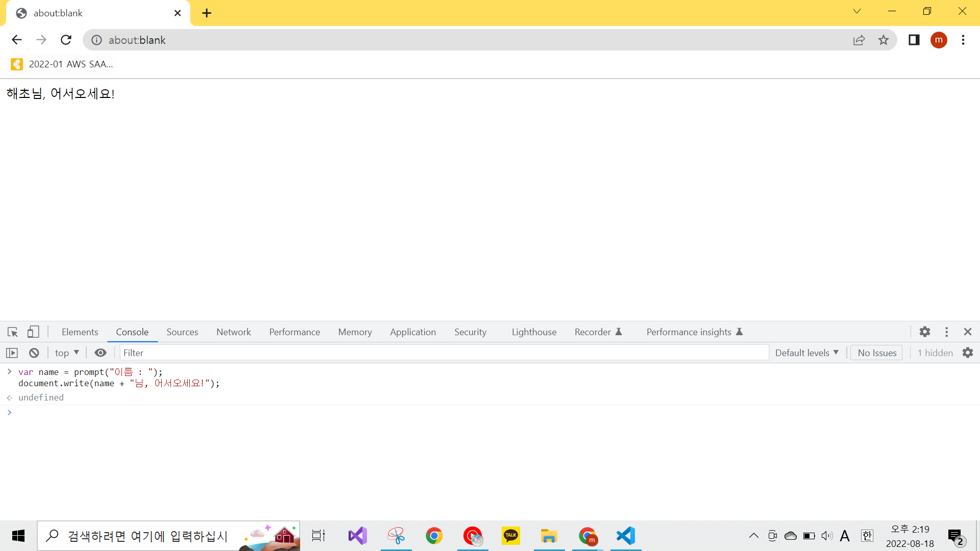Click the live expression eye icon
The height and width of the screenshot is (551, 980).
[101, 353]
